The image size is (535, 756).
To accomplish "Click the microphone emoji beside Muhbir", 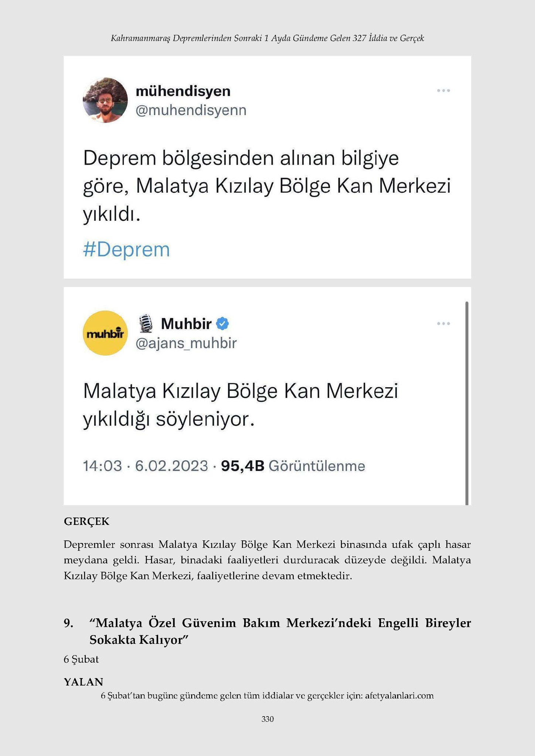I will point(146,324).
